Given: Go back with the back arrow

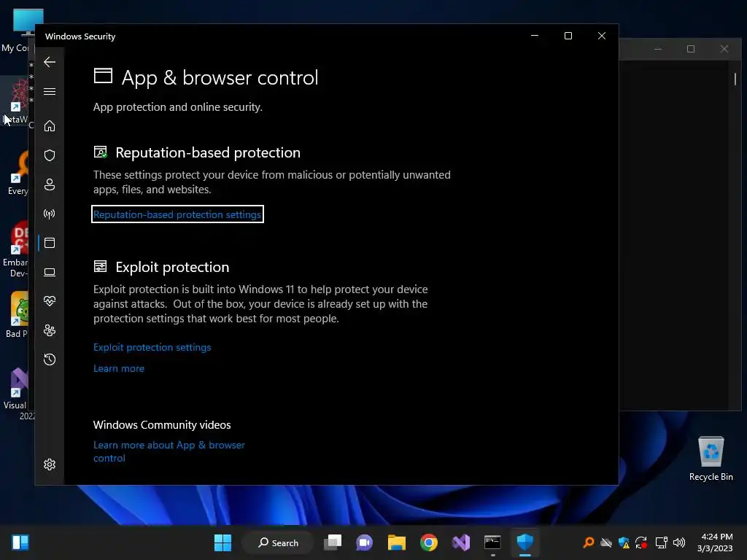Looking at the screenshot, I should click(x=50, y=62).
